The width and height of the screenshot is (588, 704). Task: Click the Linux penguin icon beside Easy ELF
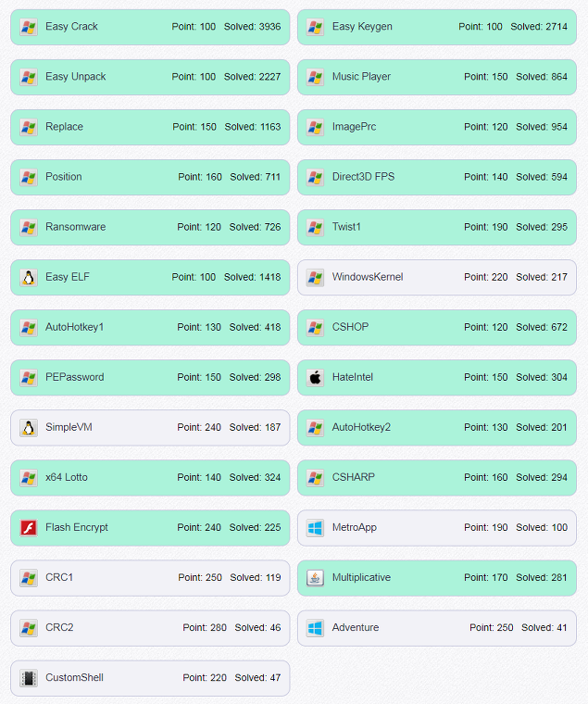29,278
